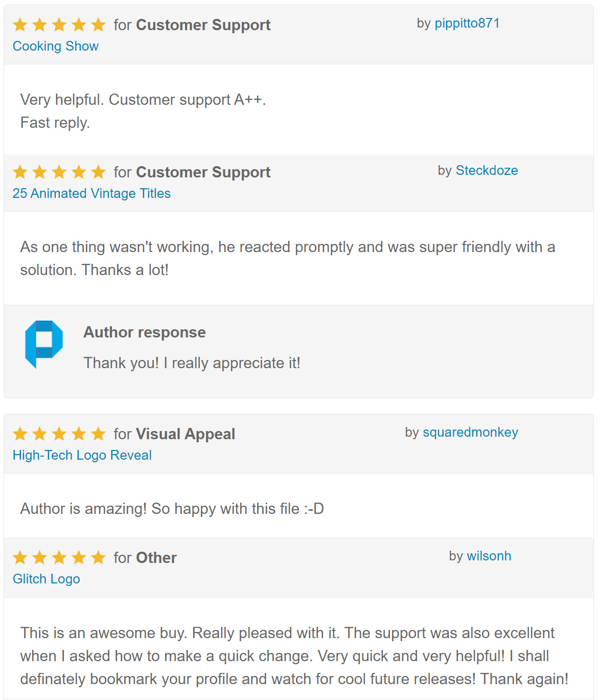The width and height of the screenshot is (598, 700).
Task: Click the Customer Support rating label
Action: point(203,25)
